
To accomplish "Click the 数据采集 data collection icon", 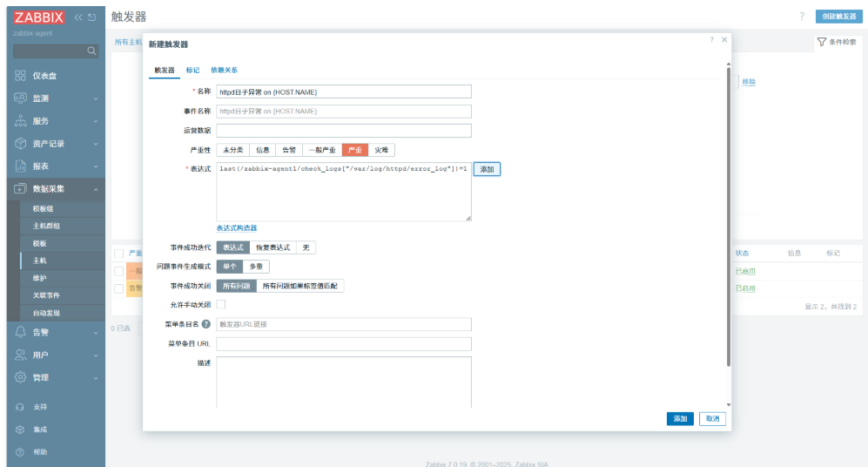I will click(21, 188).
